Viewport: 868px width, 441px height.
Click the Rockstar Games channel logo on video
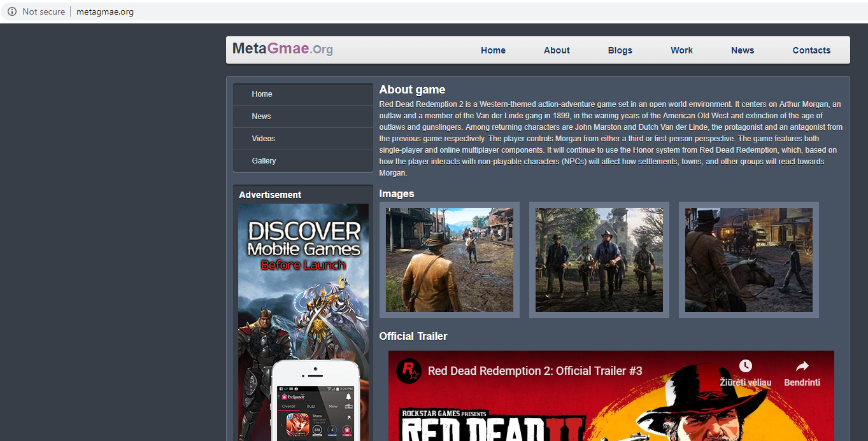tap(408, 370)
